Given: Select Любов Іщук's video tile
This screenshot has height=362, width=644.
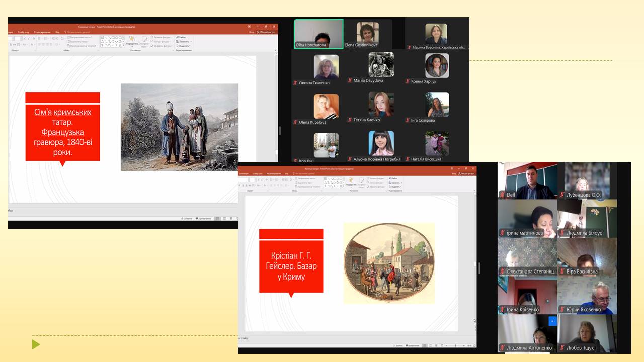Looking at the screenshot, I should [588, 333].
